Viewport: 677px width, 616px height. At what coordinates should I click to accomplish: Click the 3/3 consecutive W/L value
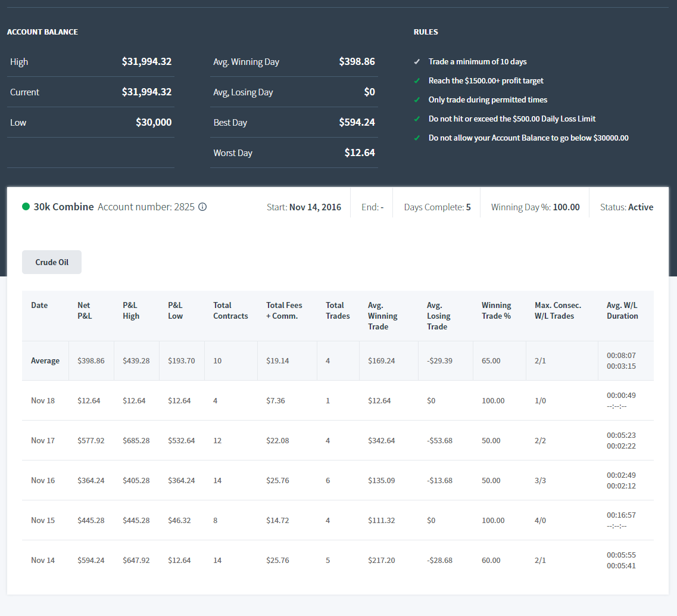(540, 480)
